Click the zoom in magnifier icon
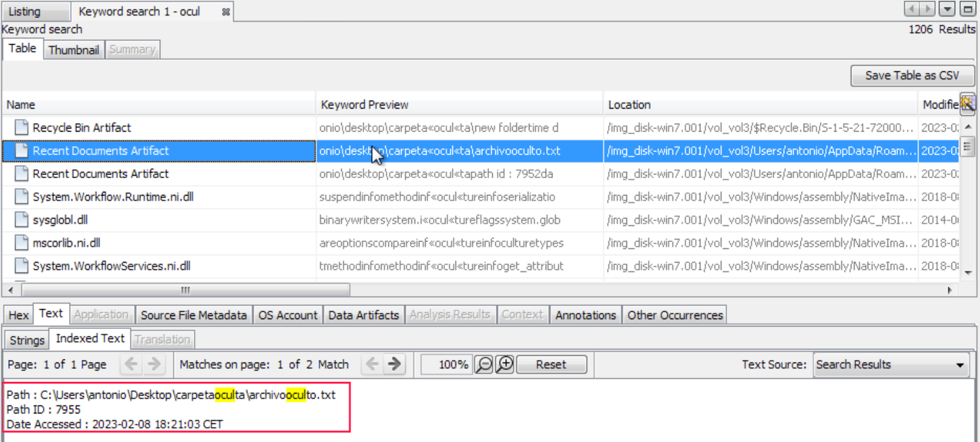 pyautogui.click(x=505, y=364)
